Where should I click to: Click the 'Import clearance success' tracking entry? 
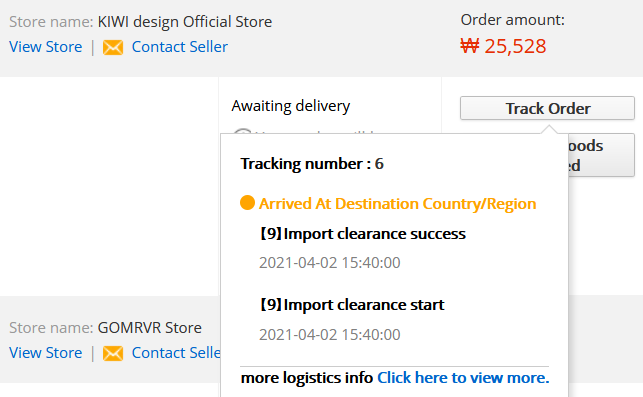363,234
